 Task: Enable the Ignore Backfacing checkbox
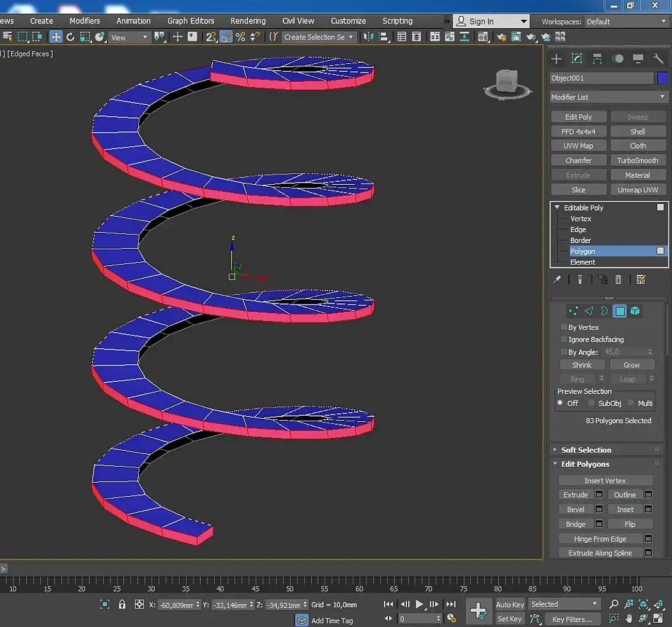click(564, 340)
